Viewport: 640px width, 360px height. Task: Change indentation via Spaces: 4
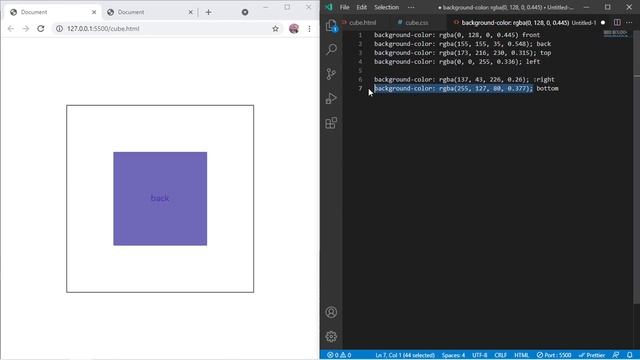pos(453,355)
